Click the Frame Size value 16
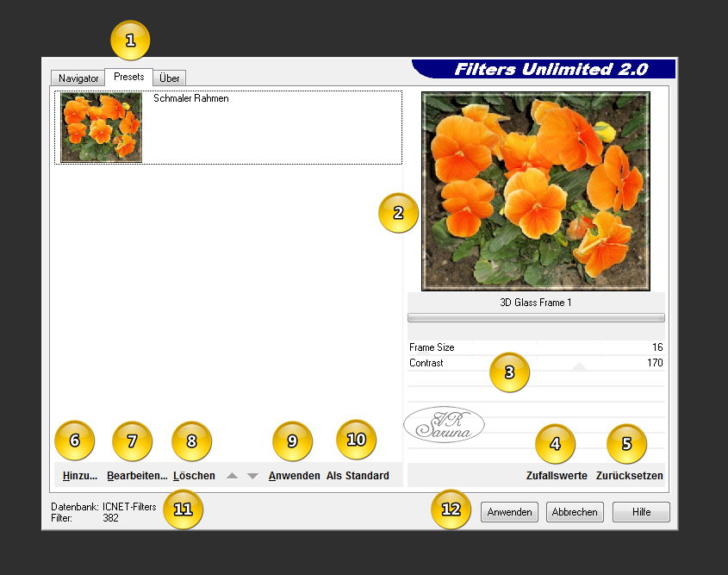This screenshot has height=575, width=728. point(657,347)
